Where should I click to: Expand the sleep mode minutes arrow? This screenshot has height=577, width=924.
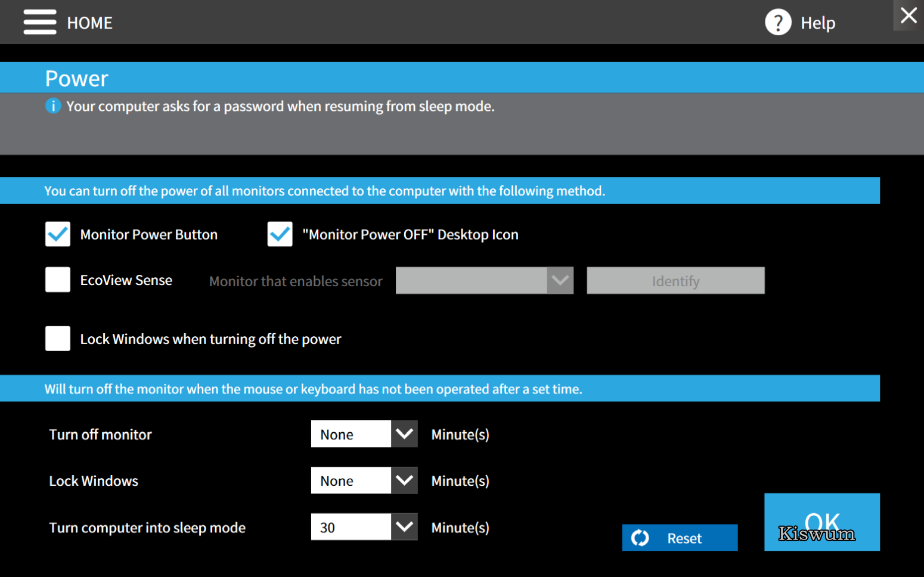pos(404,527)
